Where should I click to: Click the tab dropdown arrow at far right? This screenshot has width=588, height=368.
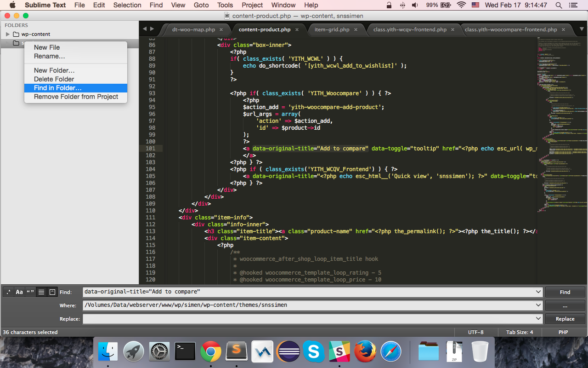tap(582, 29)
